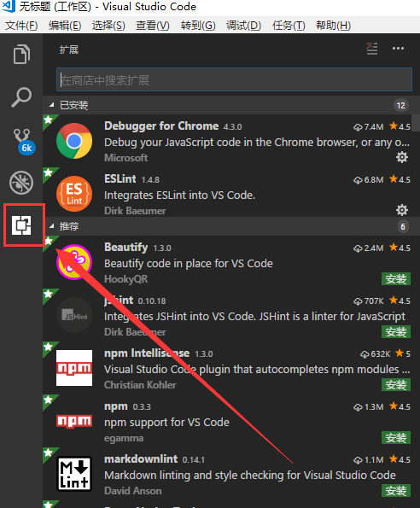Click the recommended count badge 6
Viewport: 420px width, 508px height.
click(403, 226)
